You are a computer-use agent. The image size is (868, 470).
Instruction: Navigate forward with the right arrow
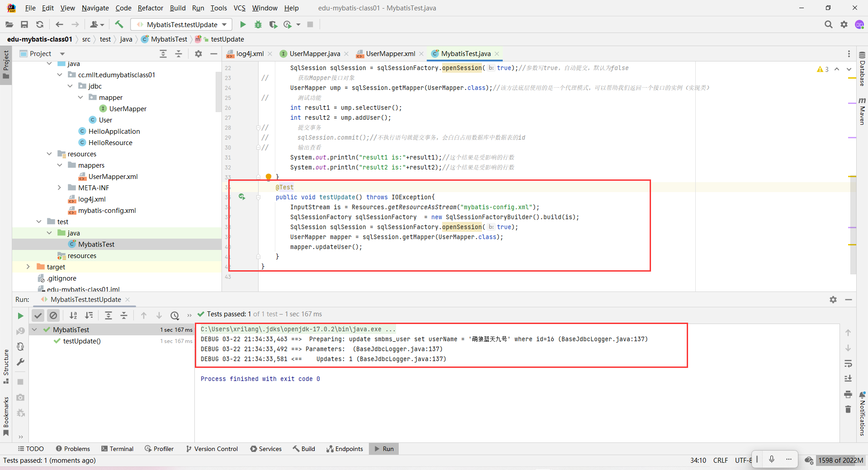click(75, 24)
